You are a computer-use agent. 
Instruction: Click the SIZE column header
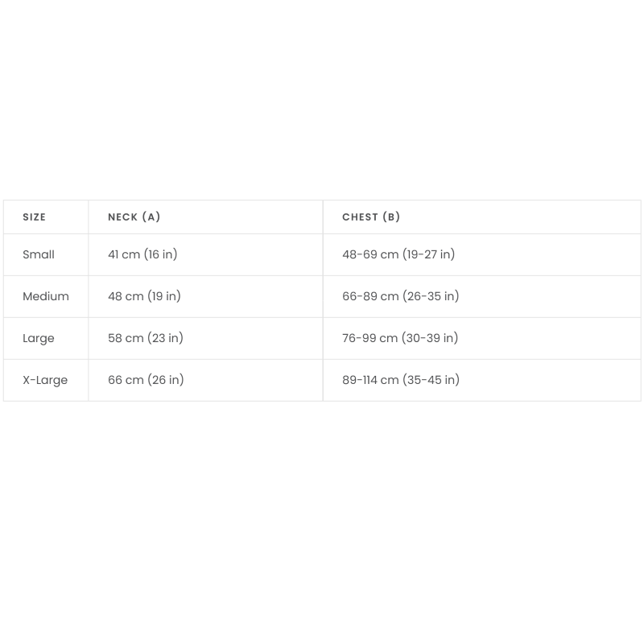click(x=35, y=217)
